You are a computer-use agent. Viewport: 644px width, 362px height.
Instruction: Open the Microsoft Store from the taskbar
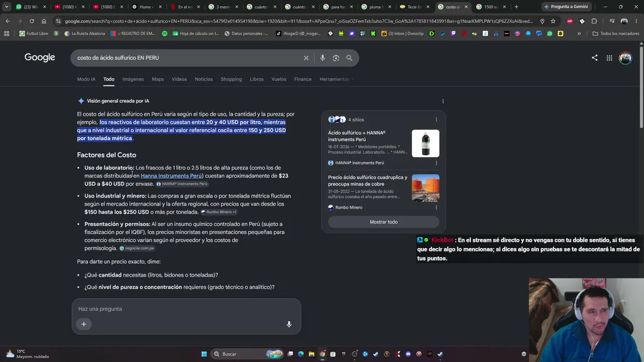pos(333,354)
